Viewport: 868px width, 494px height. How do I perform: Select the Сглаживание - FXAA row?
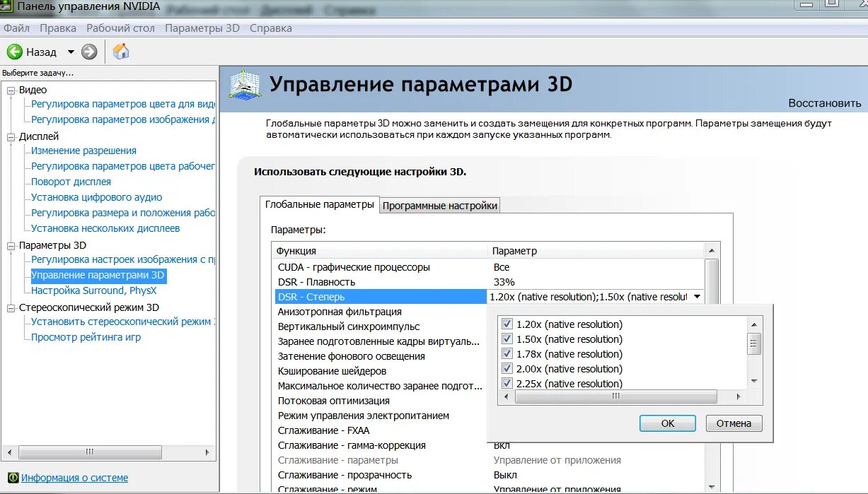pos(381,430)
